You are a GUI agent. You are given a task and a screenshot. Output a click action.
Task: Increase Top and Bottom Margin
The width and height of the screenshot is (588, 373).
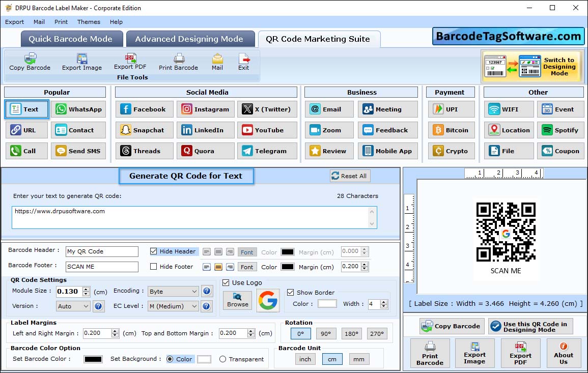251,331
